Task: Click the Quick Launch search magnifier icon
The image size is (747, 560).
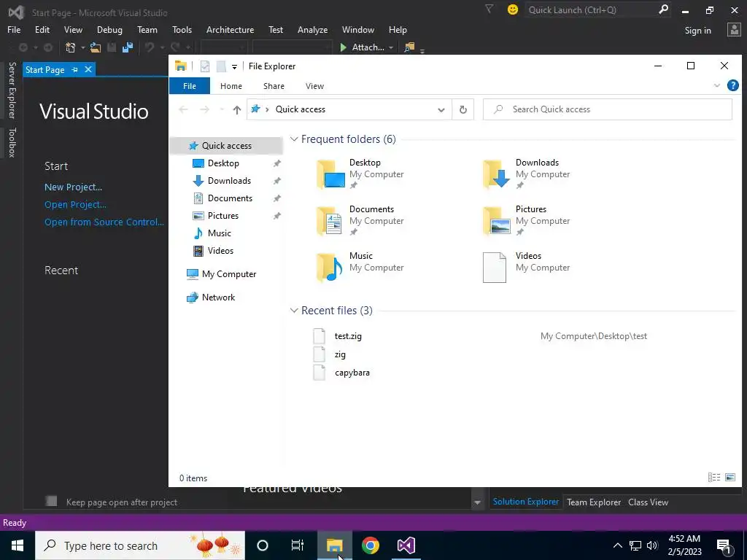Action: click(x=663, y=9)
